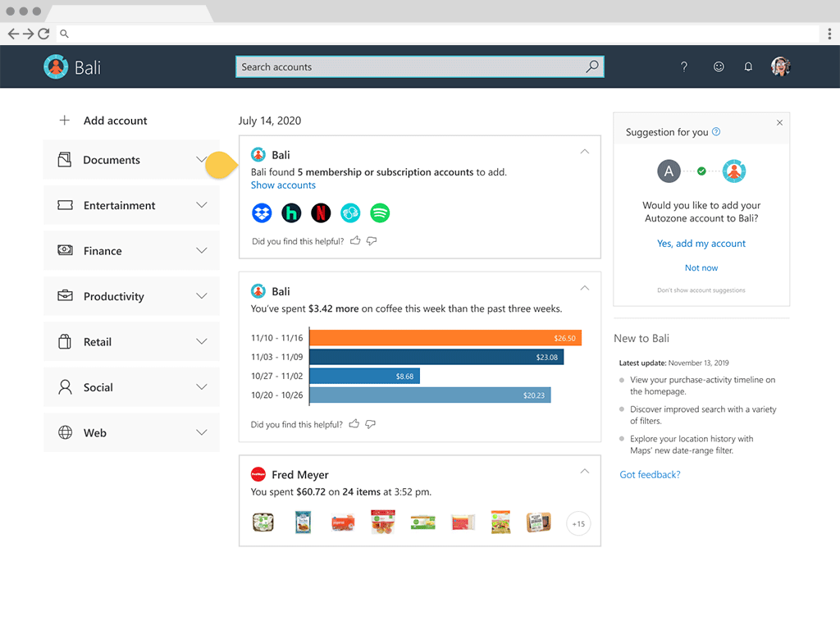Open user profile avatar

pyautogui.click(x=781, y=67)
